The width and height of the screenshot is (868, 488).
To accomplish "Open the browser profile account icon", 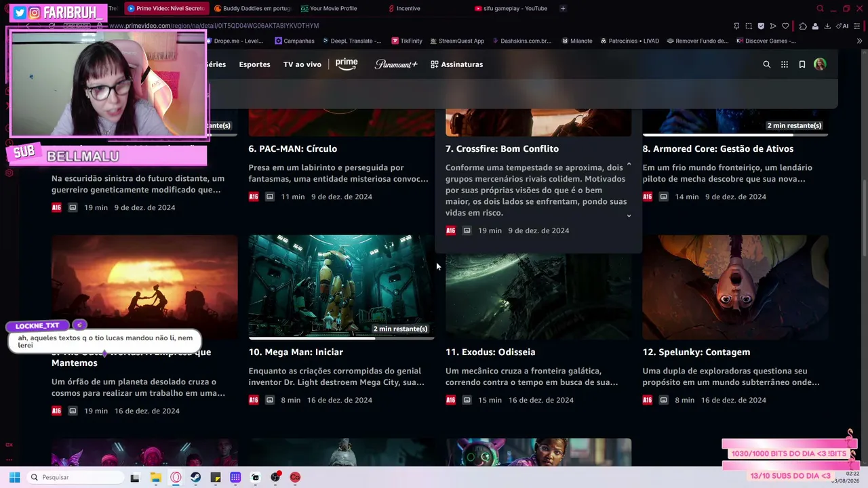I will 815,26.
